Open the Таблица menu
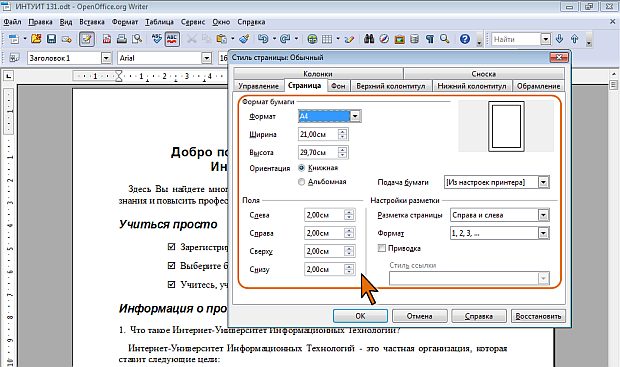620x367 pixels. (159, 22)
